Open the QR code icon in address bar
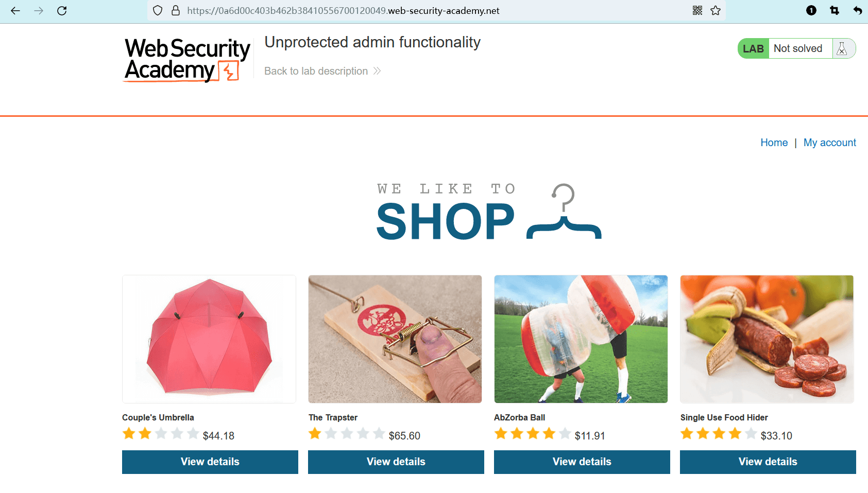The image size is (868, 493). click(x=697, y=10)
